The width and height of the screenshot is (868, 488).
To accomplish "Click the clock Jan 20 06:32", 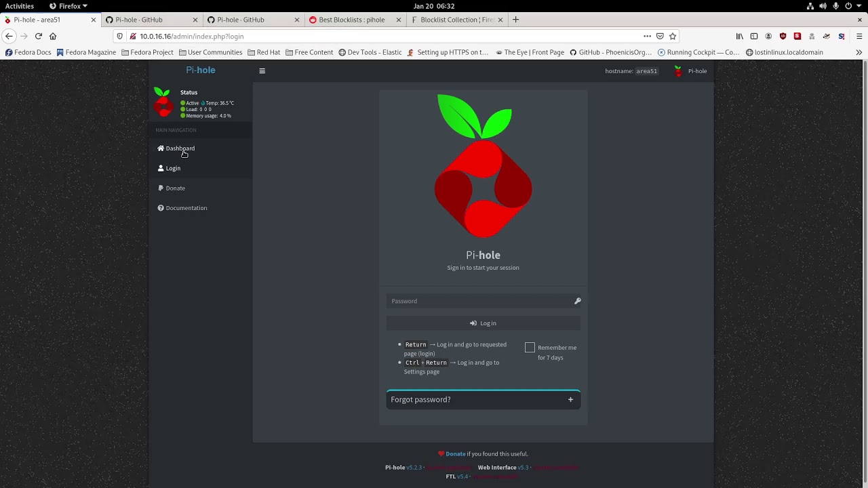I will [x=434, y=6].
